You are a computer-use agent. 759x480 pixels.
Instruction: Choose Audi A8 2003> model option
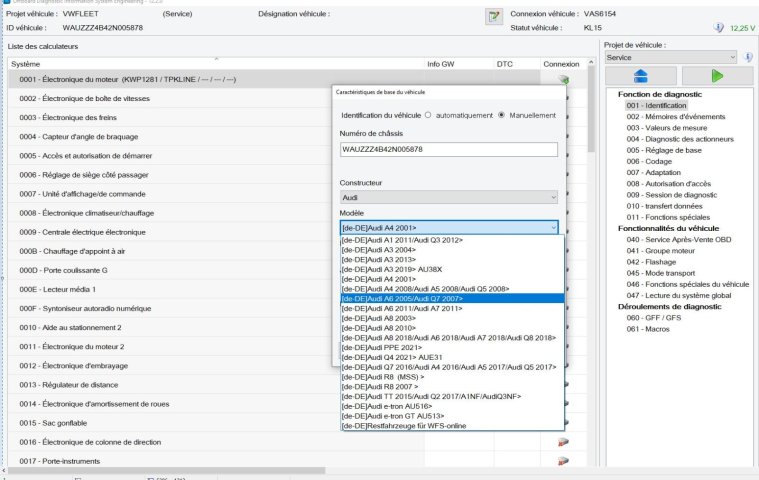coord(453,318)
